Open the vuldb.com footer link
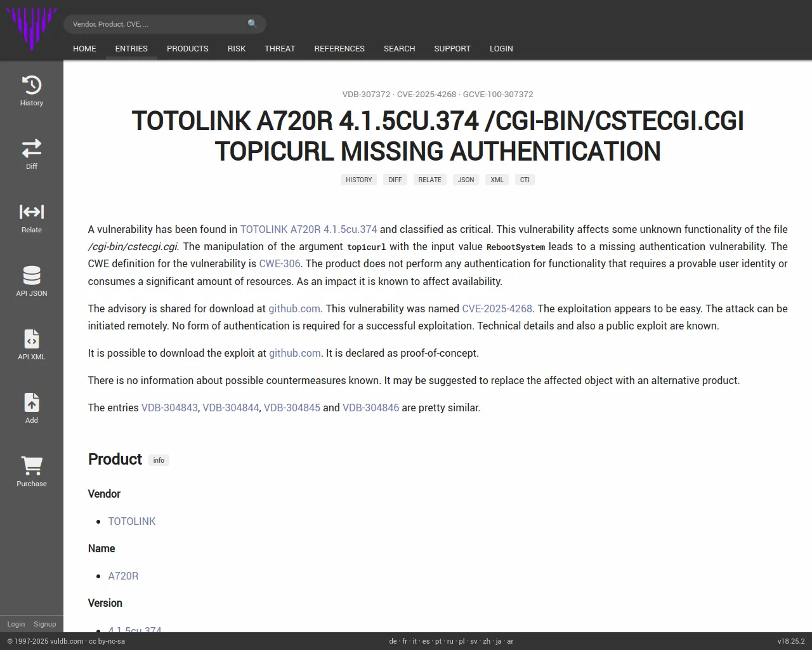812x650 pixels. pos(67,641)
